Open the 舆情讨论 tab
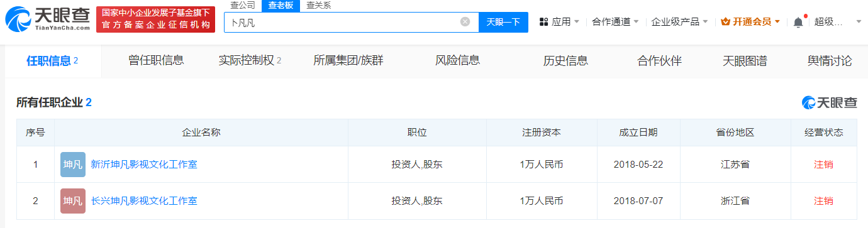Viewport: 868px width, 228px height. click(830, 61)
